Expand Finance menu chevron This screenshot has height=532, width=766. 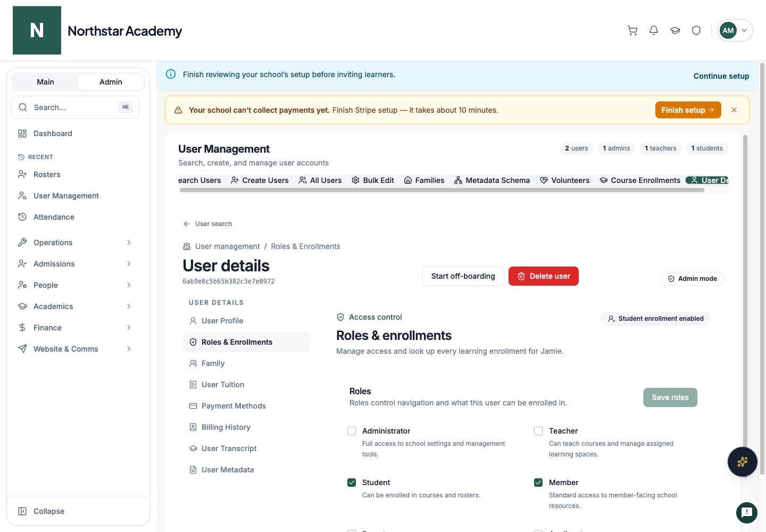click(129, 328)
